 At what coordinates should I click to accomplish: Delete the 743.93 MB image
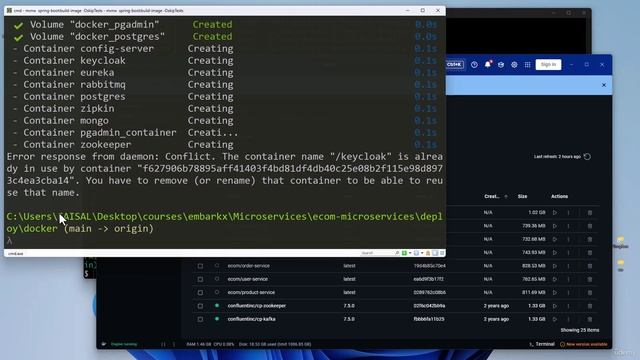[590, 253]
